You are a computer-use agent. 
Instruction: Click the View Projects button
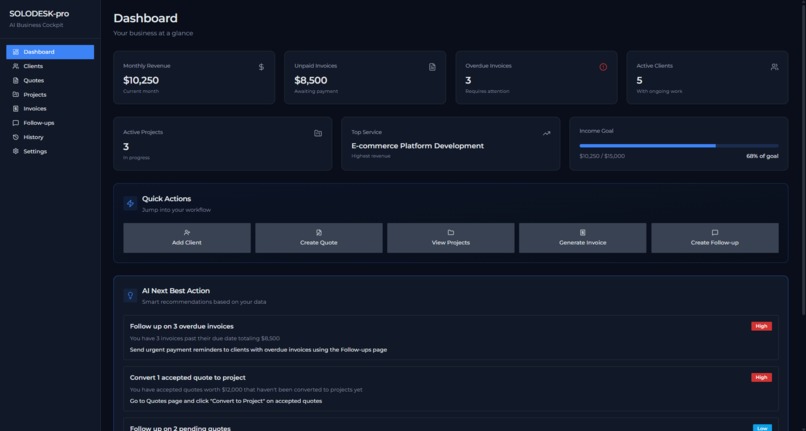click(451, 238)
